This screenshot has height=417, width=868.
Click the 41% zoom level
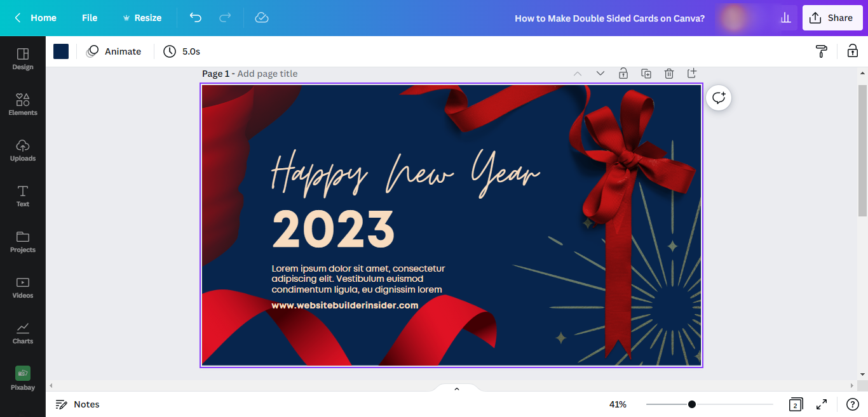618,404
